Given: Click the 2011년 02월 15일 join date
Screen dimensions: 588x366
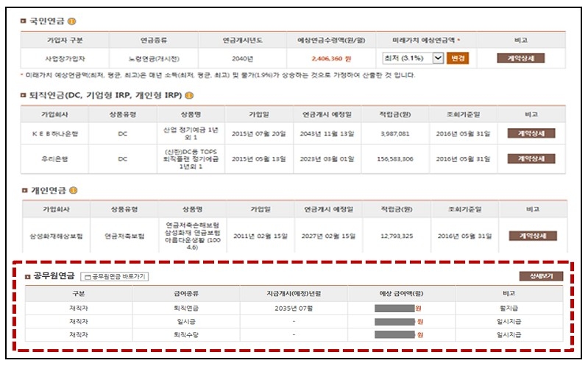Looking at the screenshot, I should pyautogui.click(x=261, y=236).
